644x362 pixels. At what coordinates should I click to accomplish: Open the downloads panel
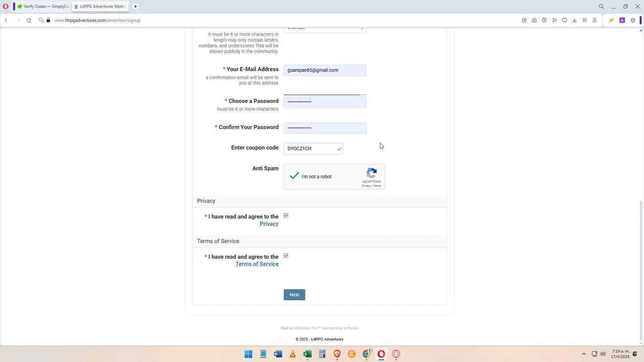pos(574,20)
